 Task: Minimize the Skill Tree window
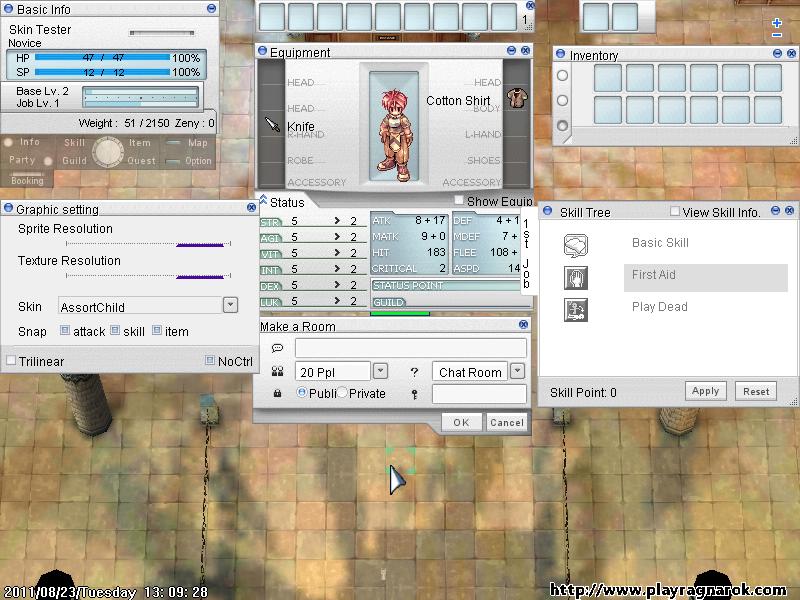776,210
